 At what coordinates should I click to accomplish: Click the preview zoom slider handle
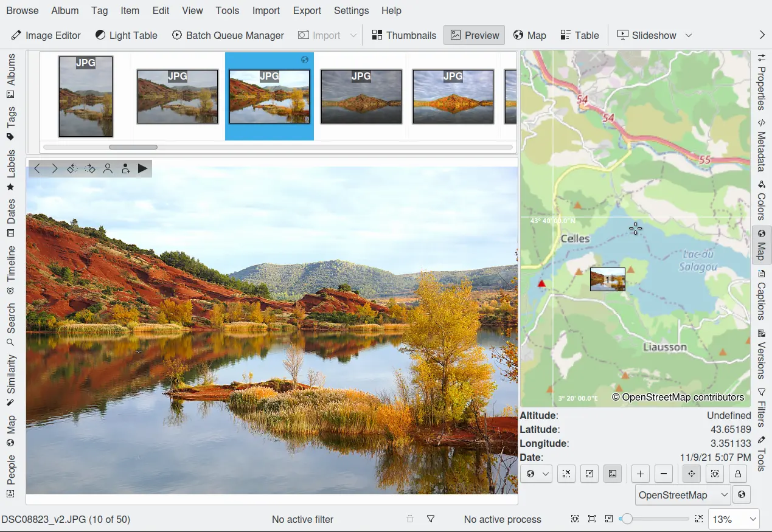coord(626,519)
